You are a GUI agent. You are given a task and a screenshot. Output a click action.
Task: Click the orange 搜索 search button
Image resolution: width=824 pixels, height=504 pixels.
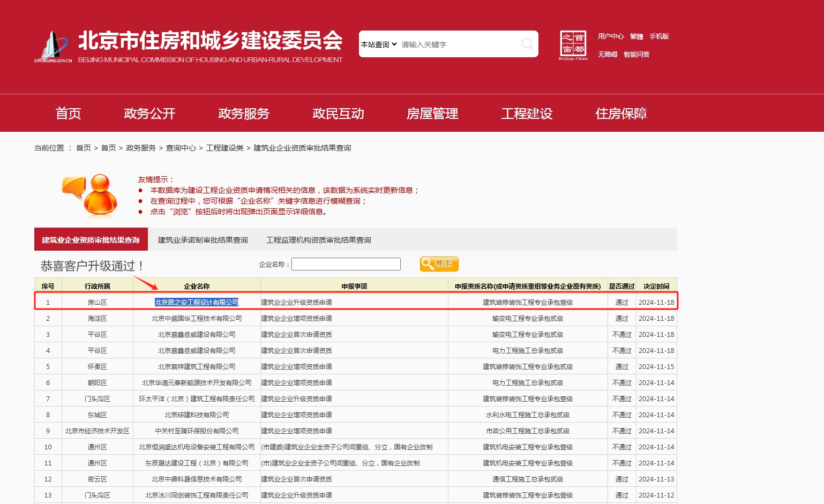point(439,264)
